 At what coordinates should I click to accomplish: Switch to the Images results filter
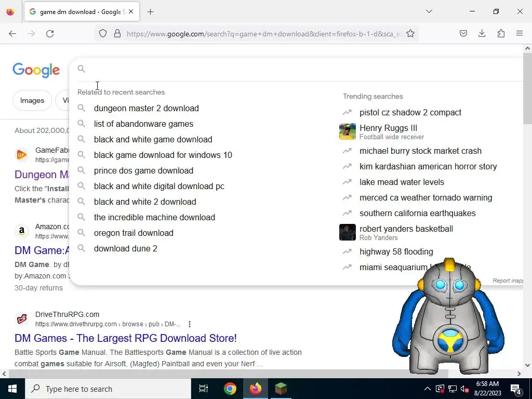click(32, 100)
